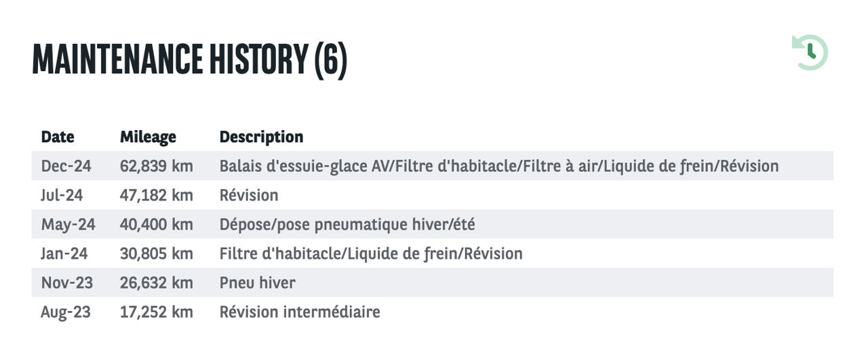Select the Filtre d'habitacle/Liquide de frein entry
This screenshot has height=363, width=868.
371,253
